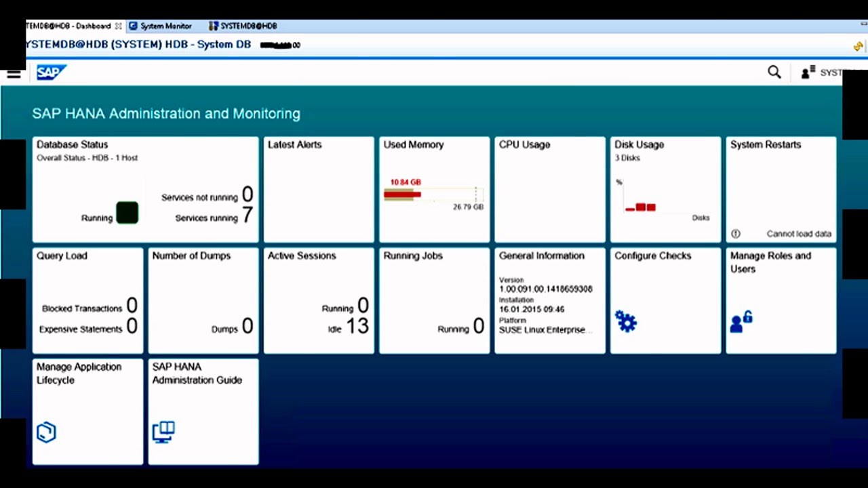868x488 pixels.
Task: Open the Active Sessions tile title
Action: coord(302,256)
